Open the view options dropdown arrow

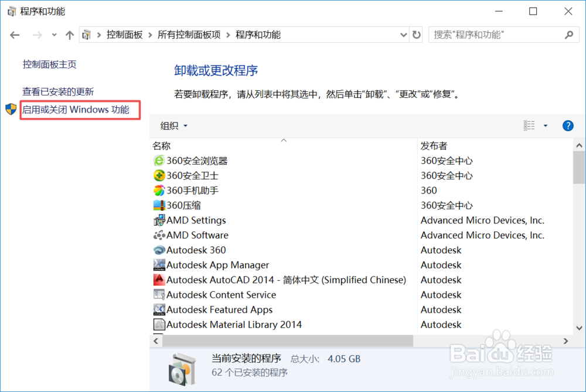(x=545, y=126)
